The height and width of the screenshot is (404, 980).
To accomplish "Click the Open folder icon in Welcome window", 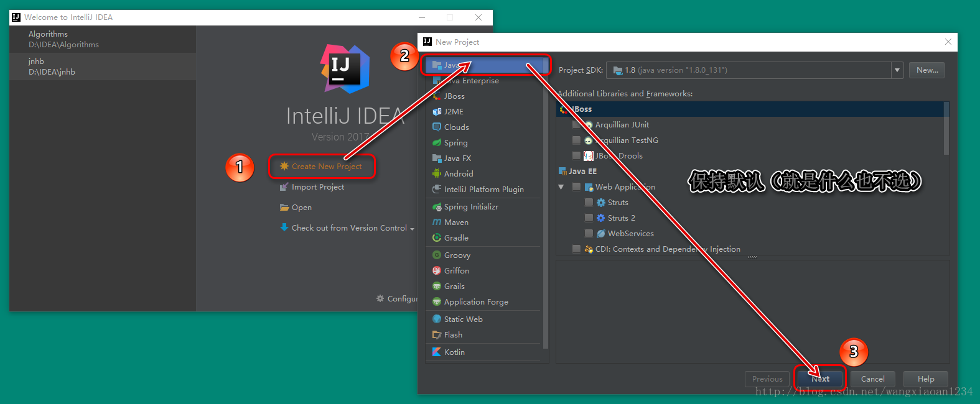I will 284,208.
